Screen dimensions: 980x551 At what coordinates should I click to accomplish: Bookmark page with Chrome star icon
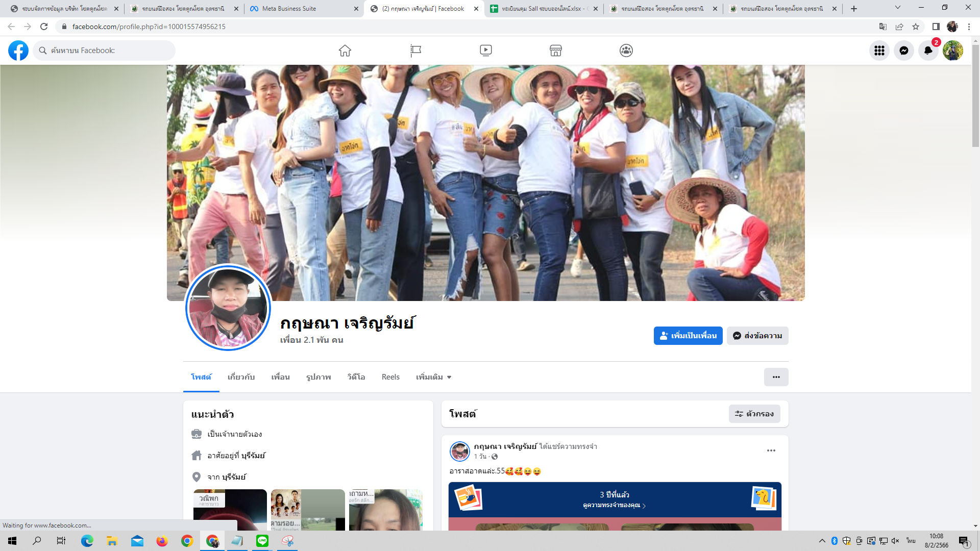pos(916,27)
